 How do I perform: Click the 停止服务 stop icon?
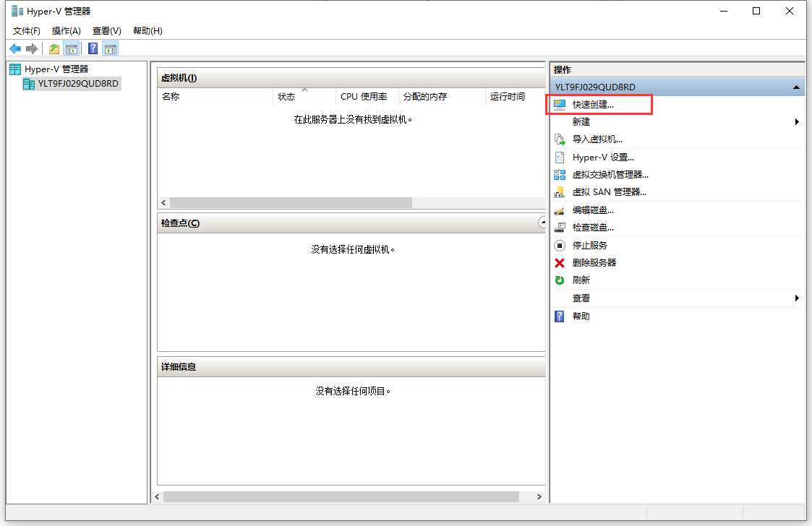coord(560,246)
